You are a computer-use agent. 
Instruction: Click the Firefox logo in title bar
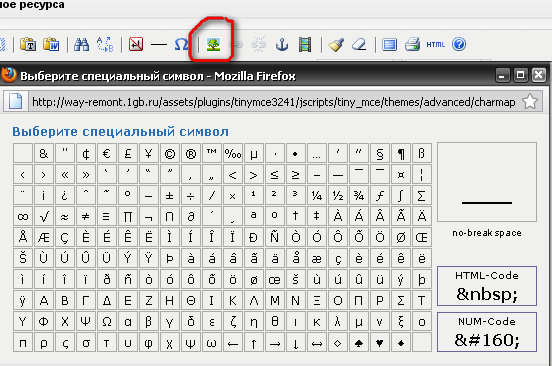(x=8, y=75)
